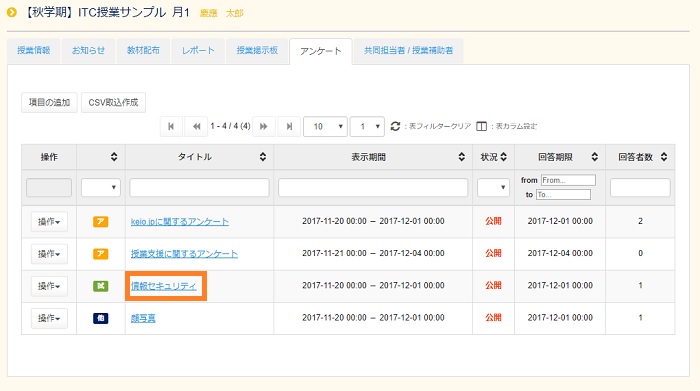Switch to 授業情報 tab
This screenshot has height=391, width=700.
[x=33, y=50]
